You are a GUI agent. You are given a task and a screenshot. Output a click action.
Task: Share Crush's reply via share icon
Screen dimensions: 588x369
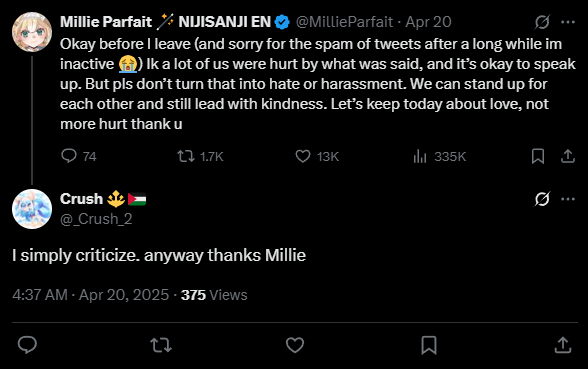point(562,345)
